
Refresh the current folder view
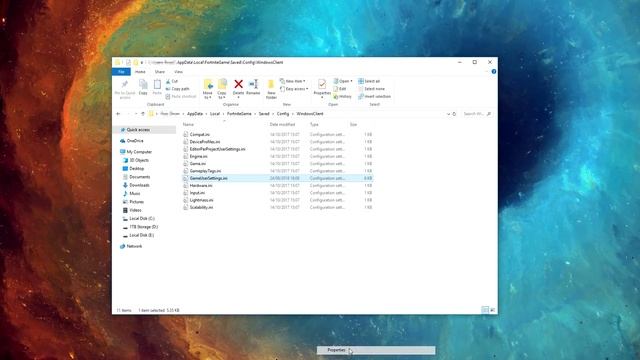(x=454, y=114)
